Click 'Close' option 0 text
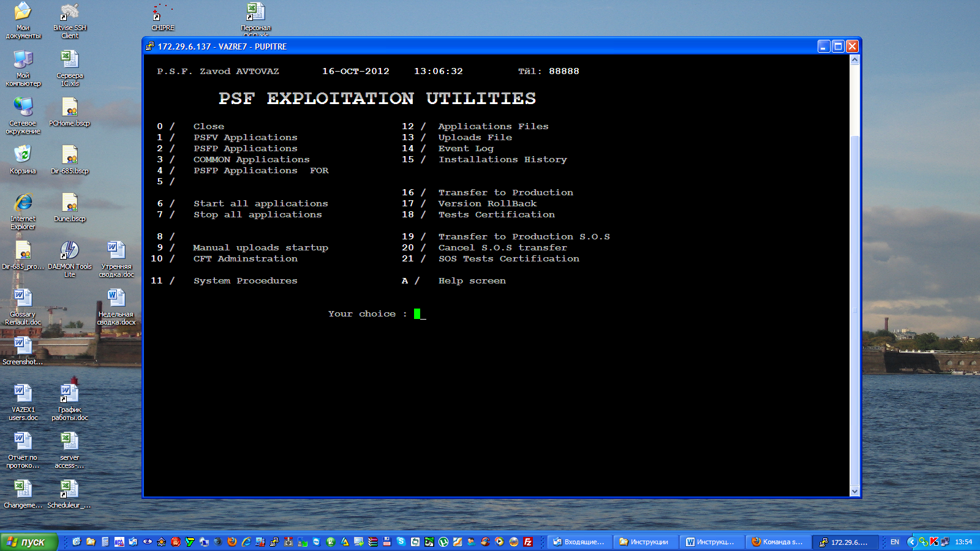Screen dimensions: 980x551 pyautogui.click(x=208, y=126)
